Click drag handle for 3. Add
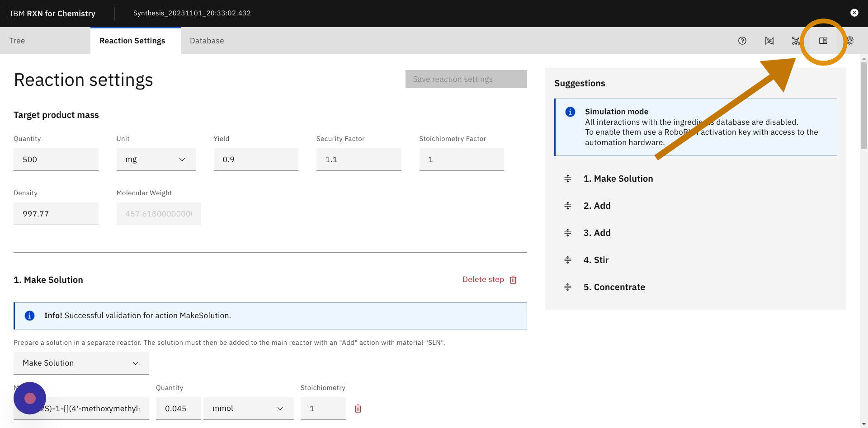Image resolution: width=868 pixels, height=428 pixels. (568, 233)
